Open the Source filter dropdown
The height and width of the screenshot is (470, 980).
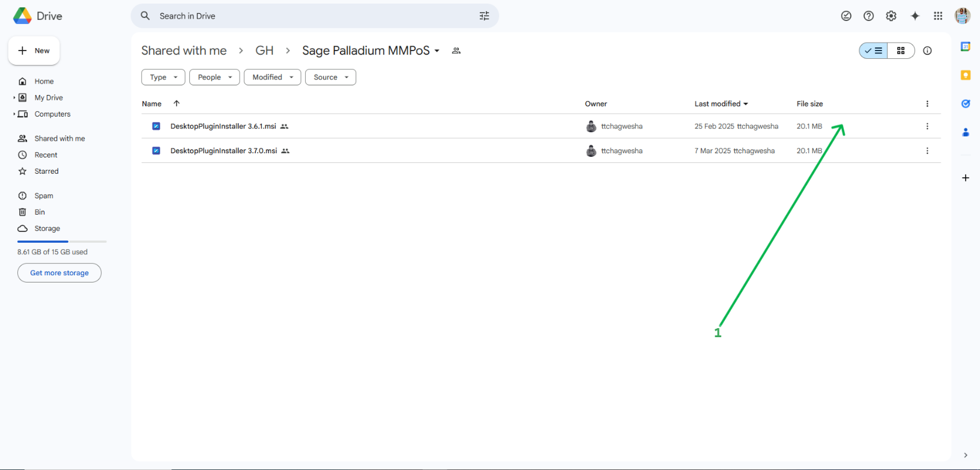tap(330, 77)
